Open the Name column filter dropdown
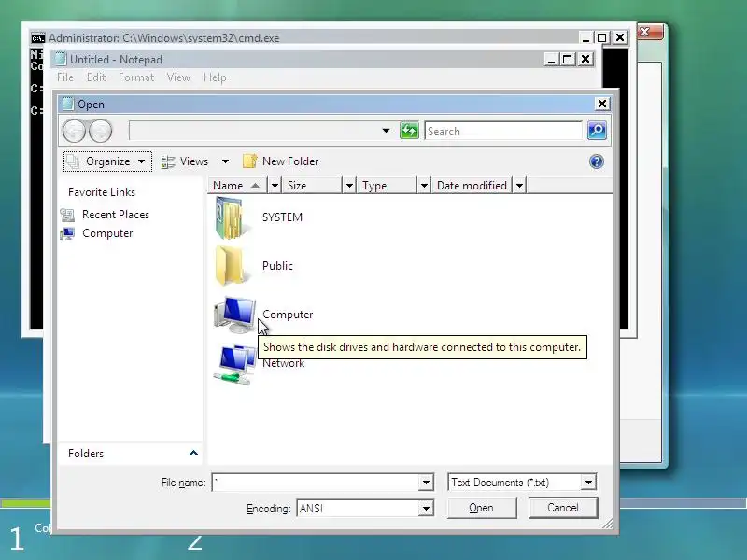 point(275,185)
